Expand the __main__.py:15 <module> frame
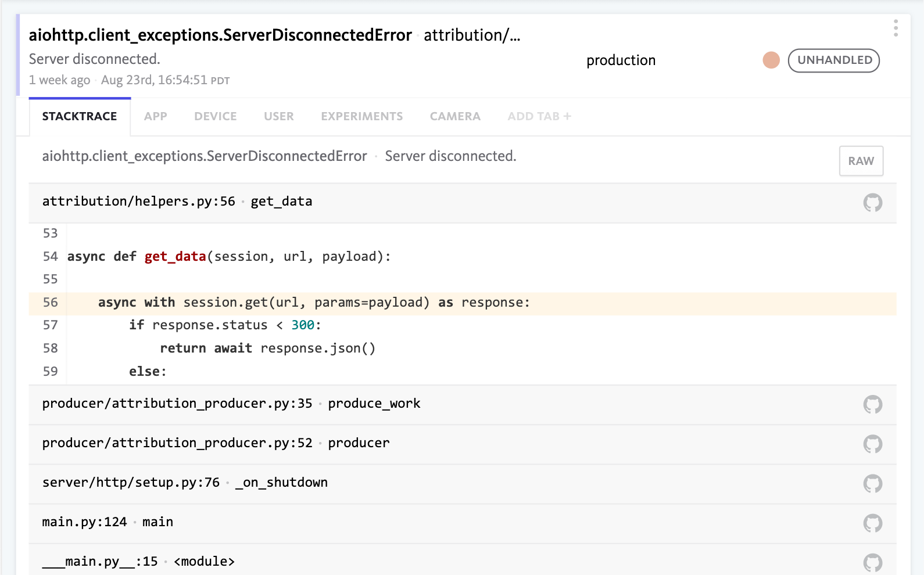 pos(463,560)
